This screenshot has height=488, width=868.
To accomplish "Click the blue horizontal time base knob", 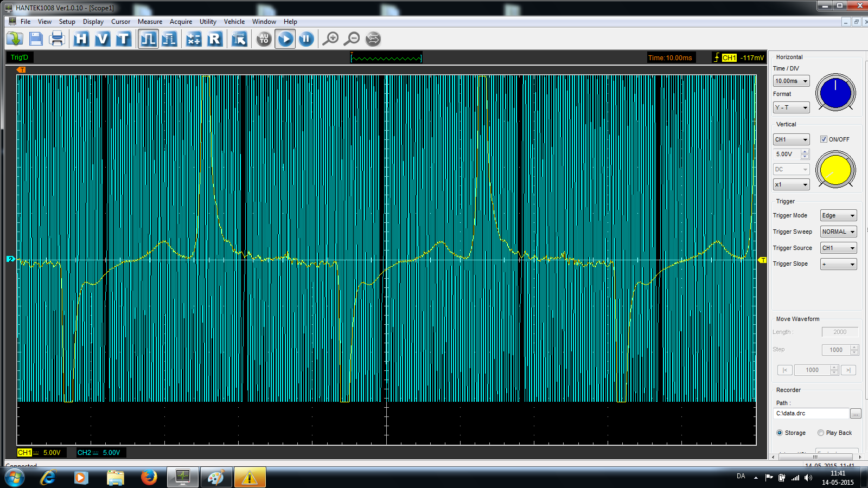I will pos(835,92).
